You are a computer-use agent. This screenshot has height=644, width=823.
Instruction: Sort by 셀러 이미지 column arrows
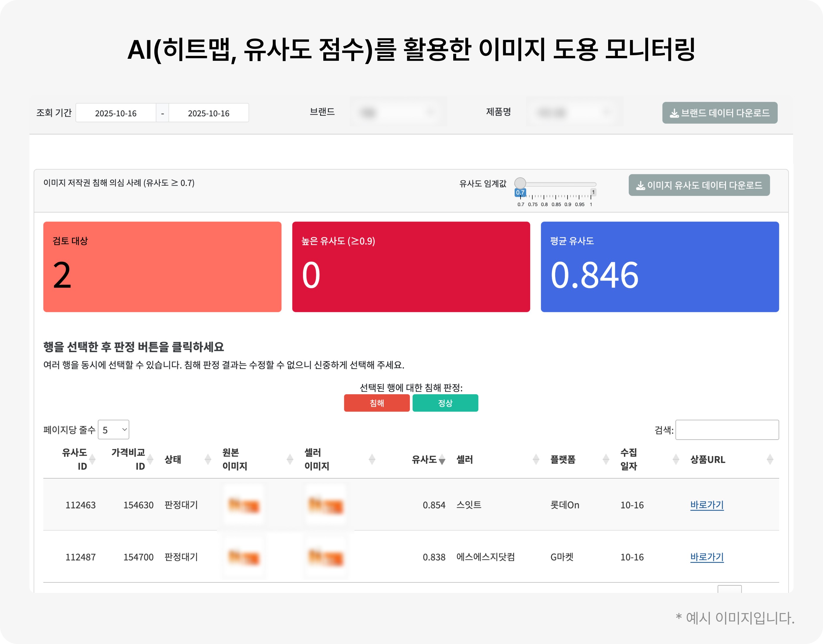point(372,459)
